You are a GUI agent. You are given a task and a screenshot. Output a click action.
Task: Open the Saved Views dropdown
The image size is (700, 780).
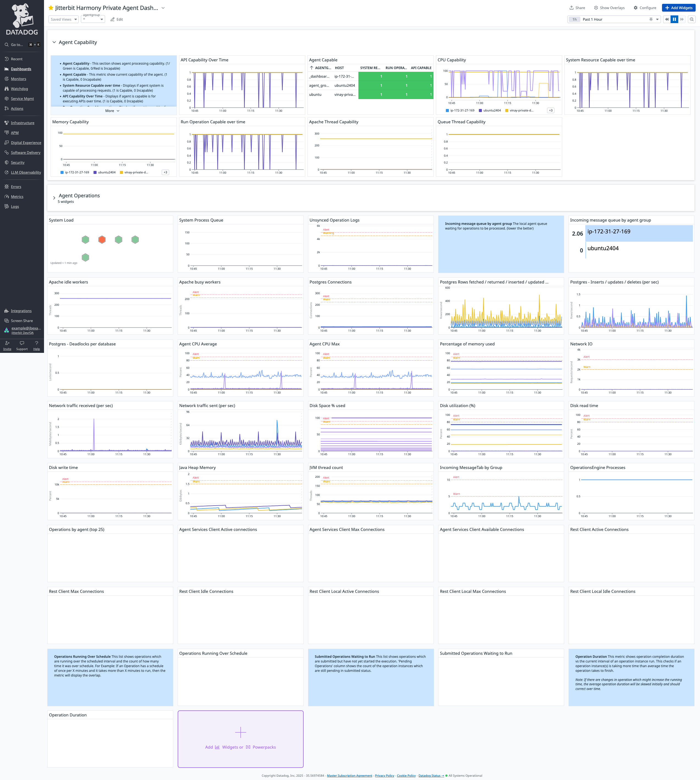(63, 19)
